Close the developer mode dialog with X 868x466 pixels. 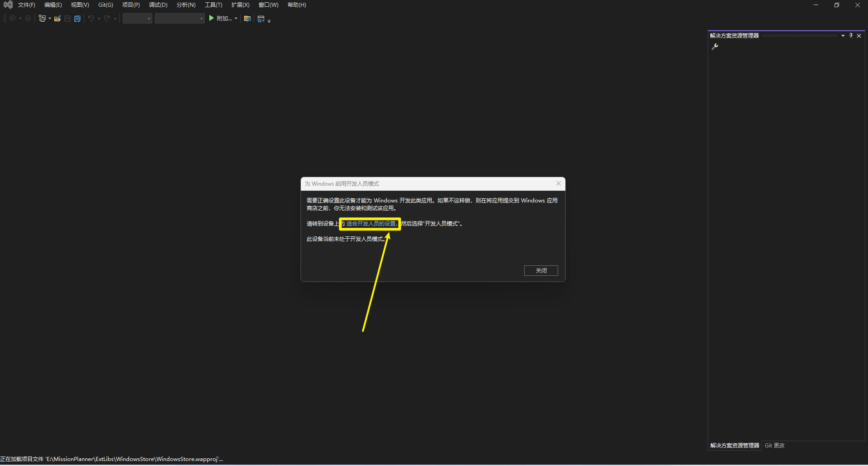tap(559, 183)
